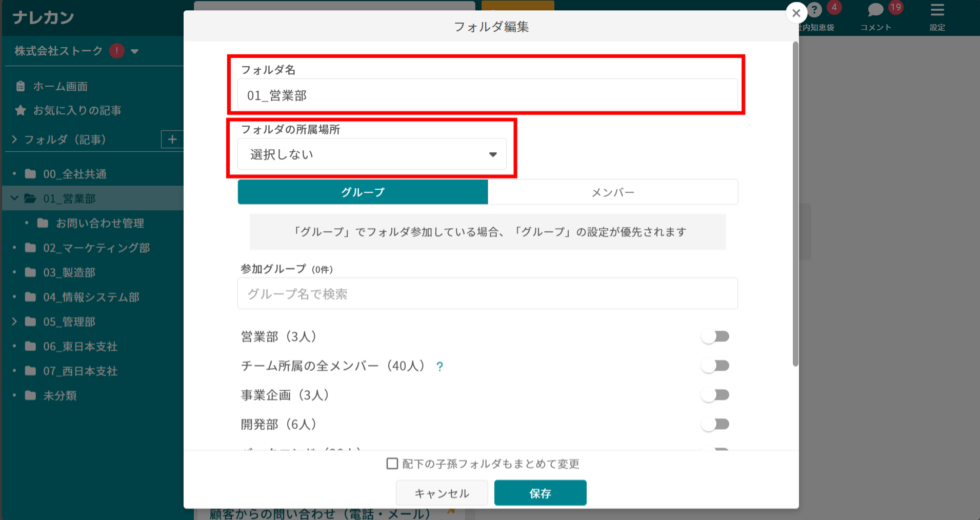Expand the 05_管理部 folder
980x520 pixels.
(x=14, y=322)
